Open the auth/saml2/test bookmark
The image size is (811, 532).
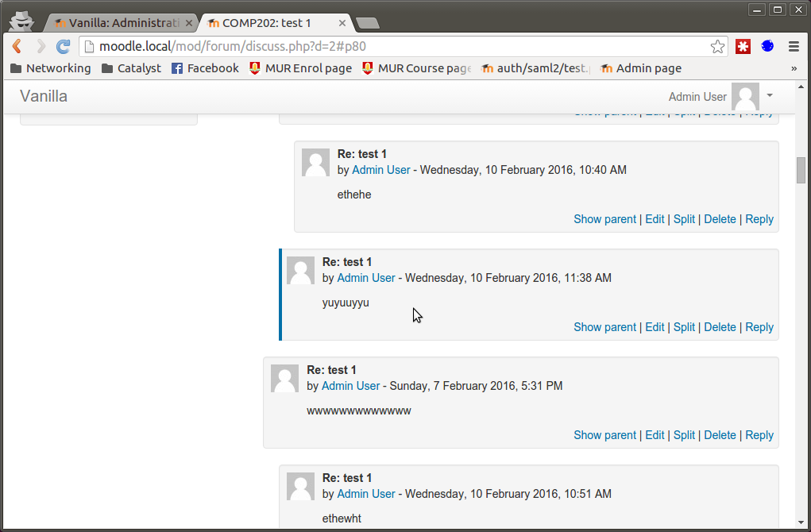click(x=535, y=68)
